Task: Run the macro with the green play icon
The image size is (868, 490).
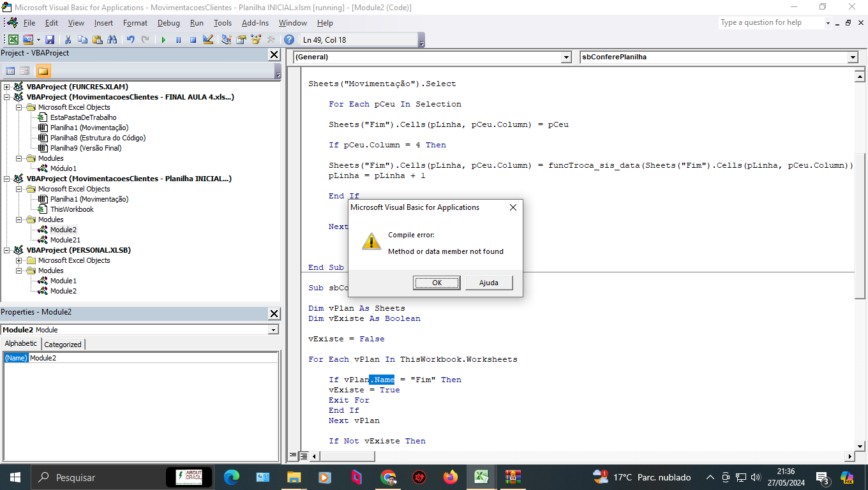Action: 164,40
